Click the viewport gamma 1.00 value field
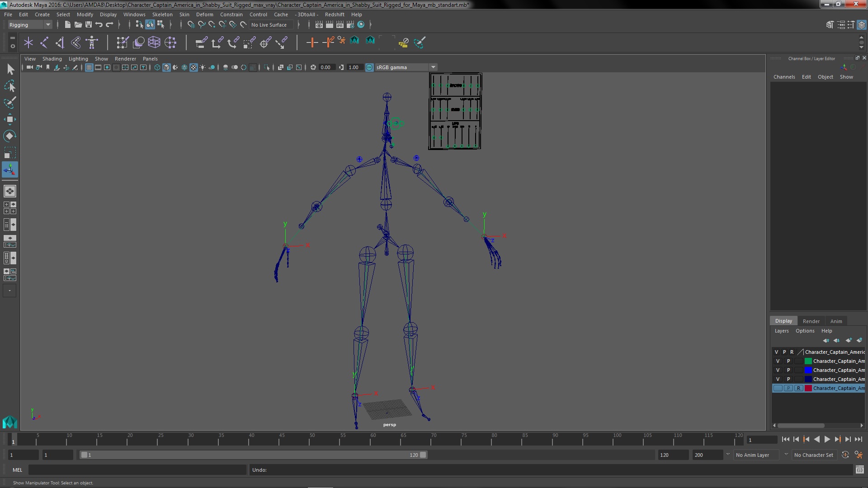 354,67
